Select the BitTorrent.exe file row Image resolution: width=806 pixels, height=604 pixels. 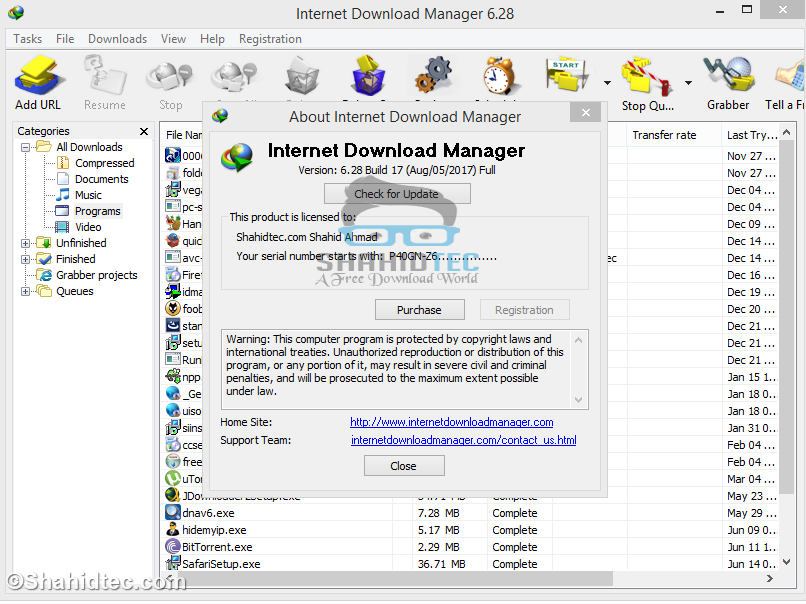point(470,547)
